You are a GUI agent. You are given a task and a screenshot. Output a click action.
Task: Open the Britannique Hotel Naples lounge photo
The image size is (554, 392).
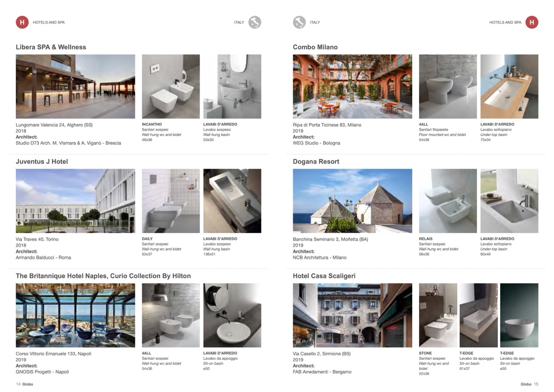(75, 315)
